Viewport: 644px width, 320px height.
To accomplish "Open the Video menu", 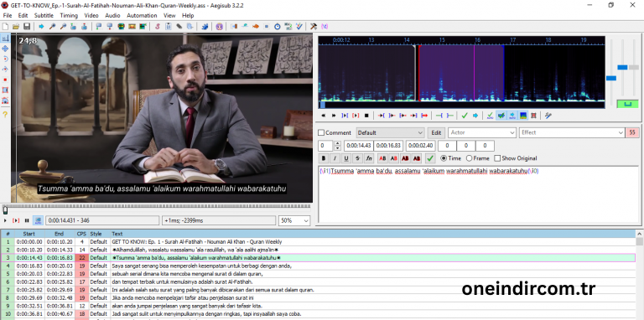I will tap(91, 15).
